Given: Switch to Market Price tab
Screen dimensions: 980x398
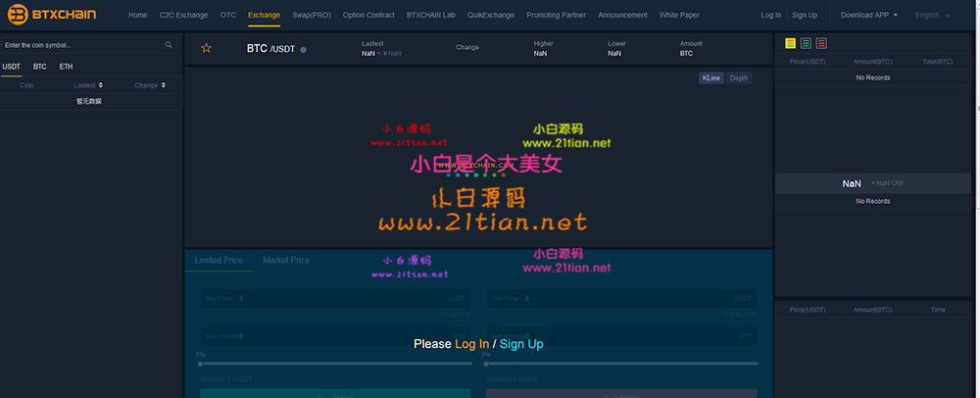Looking at the screenshot, I should pos(286,261).
